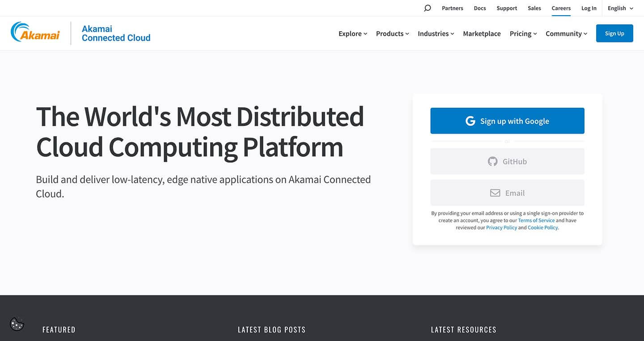Expand the Pricing menu

[x=523, y=34]
